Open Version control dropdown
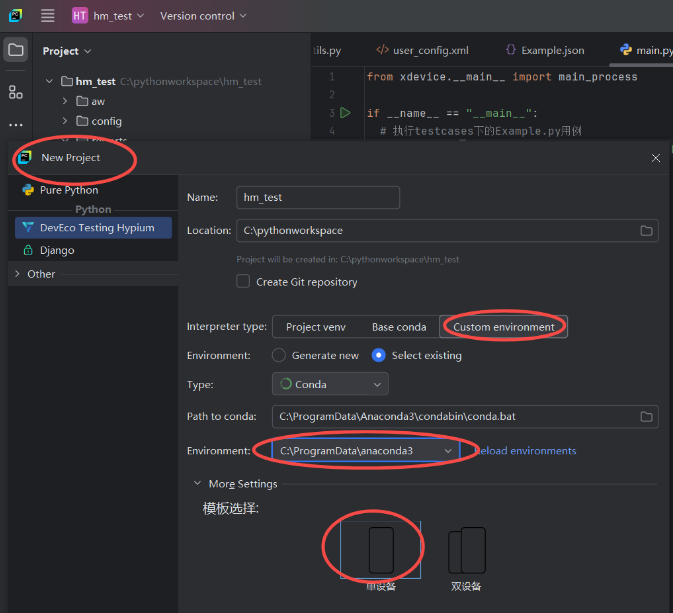Viewport: 673px width, 613px height. pyautogui.click(x=203, y=16)
